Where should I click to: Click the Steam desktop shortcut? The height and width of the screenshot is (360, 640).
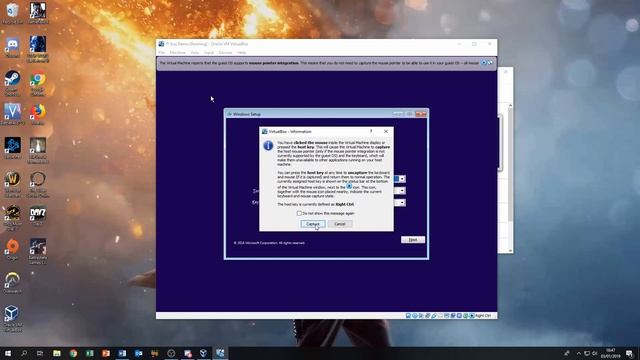(x=13, y=83)
